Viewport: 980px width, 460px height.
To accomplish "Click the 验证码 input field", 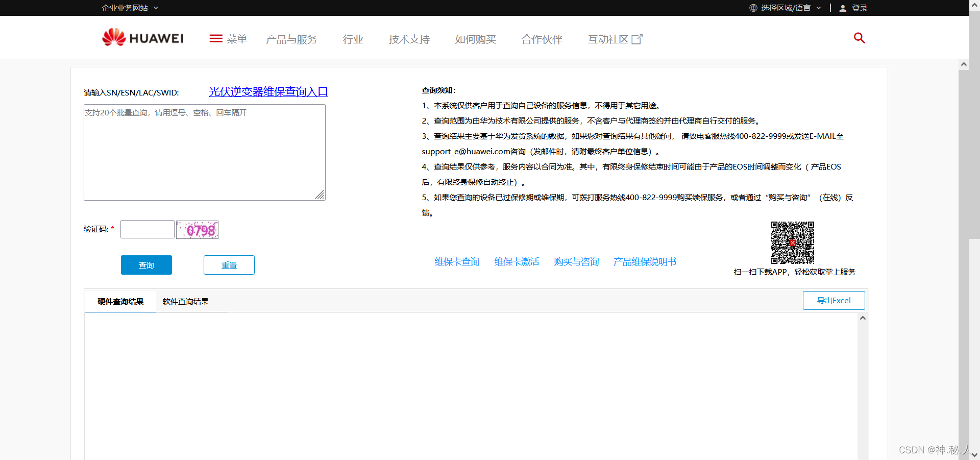I will click(148, 229).
